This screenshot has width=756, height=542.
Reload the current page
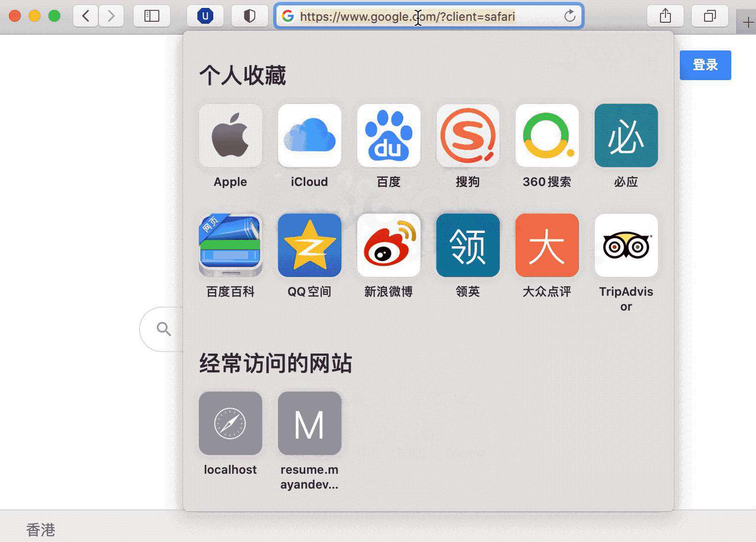pyautogui.click(x=570, y=16)
